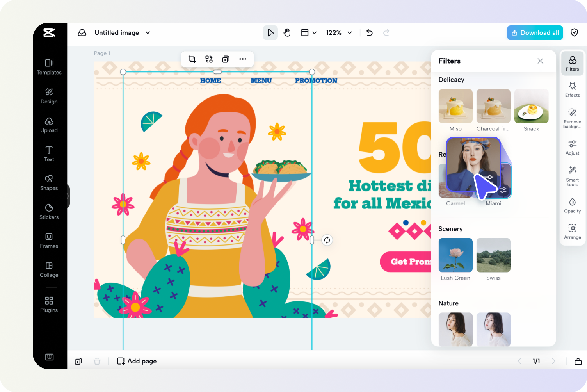This screenshot has height=392, width=587.
Task: Open more options in floating toolbar
Action: 243,59
